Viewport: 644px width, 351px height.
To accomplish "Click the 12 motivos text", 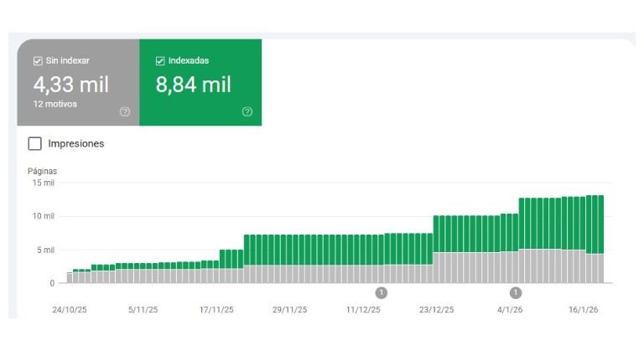I will (55, 105).
